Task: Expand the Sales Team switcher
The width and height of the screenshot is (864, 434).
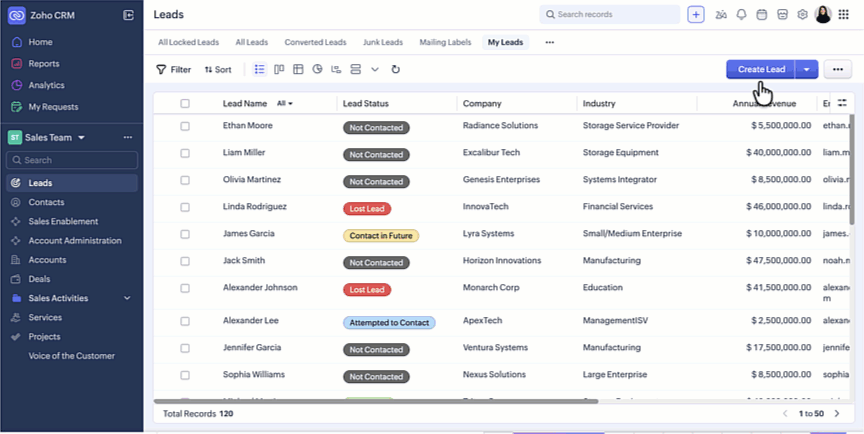Action: click(81, 137)
